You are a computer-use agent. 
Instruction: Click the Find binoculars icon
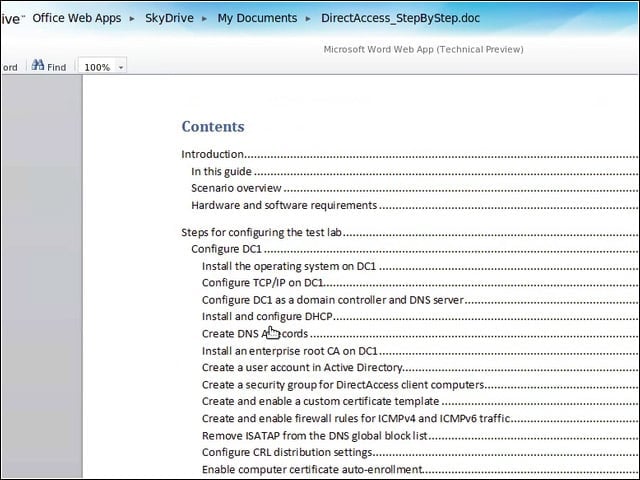(x=38, y=65)
